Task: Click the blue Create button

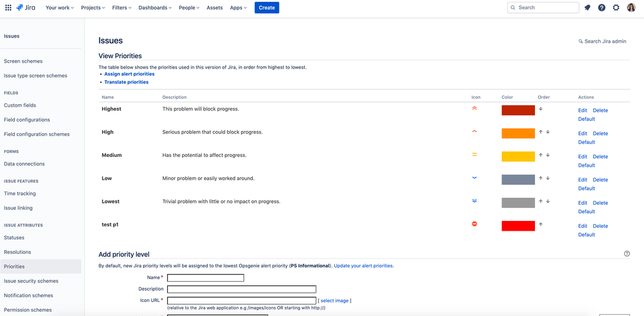Action: coord(267,7)
